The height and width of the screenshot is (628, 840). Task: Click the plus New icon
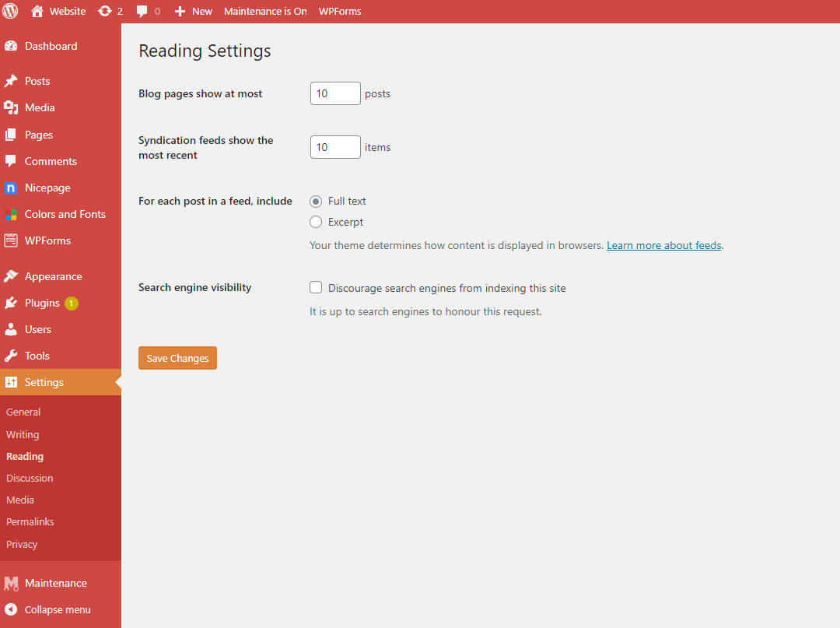(180, 11)
